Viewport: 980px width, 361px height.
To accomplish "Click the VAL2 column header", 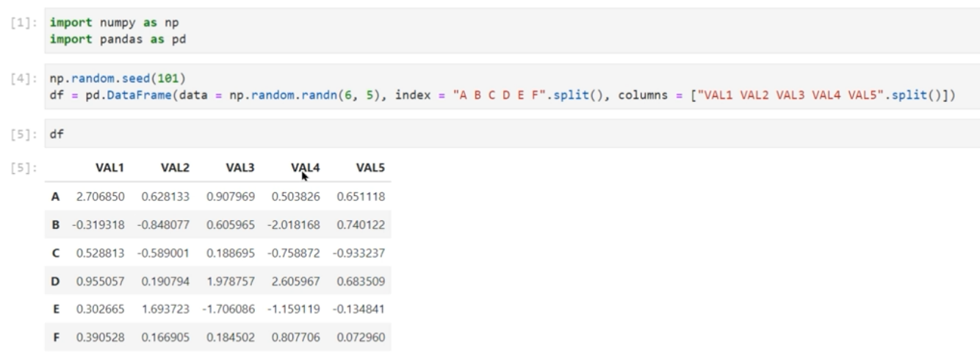I will (176, 168).
